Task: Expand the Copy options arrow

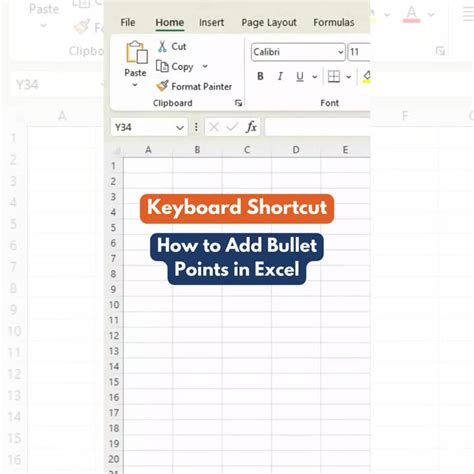Action: 205,66
